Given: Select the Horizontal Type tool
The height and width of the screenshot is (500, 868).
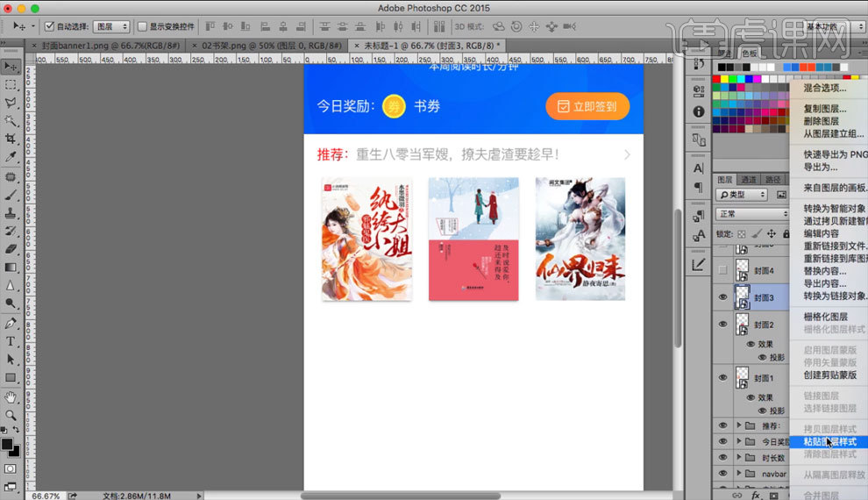Looking at the screenshot, I should click(x=11, y=341).
